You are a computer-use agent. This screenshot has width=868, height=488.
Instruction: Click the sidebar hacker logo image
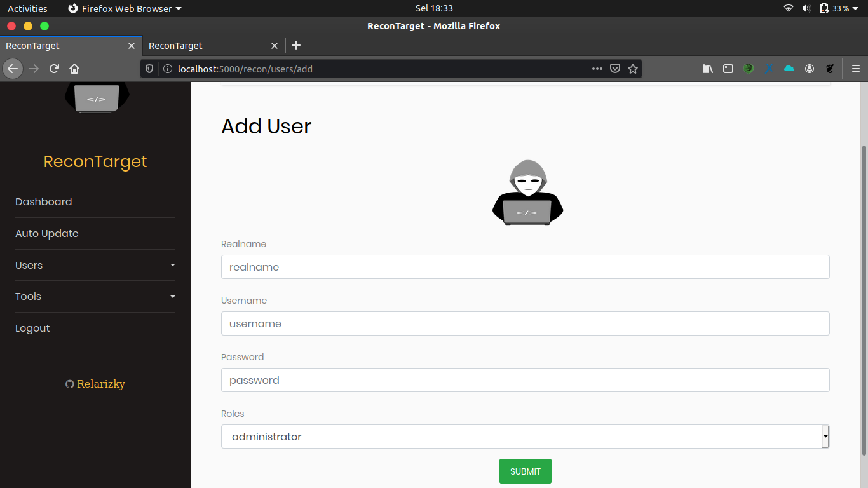pyautogui.click(x=97, y=98)
